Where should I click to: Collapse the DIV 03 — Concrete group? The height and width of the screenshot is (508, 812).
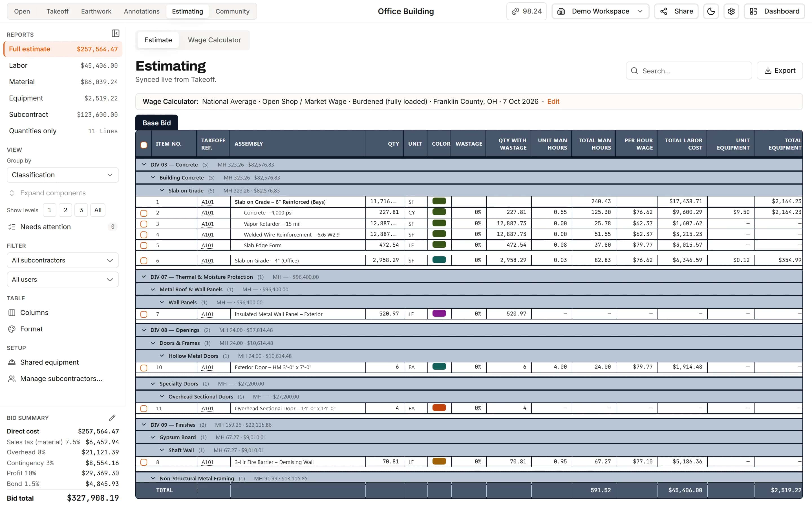click(x=144, y=165)
